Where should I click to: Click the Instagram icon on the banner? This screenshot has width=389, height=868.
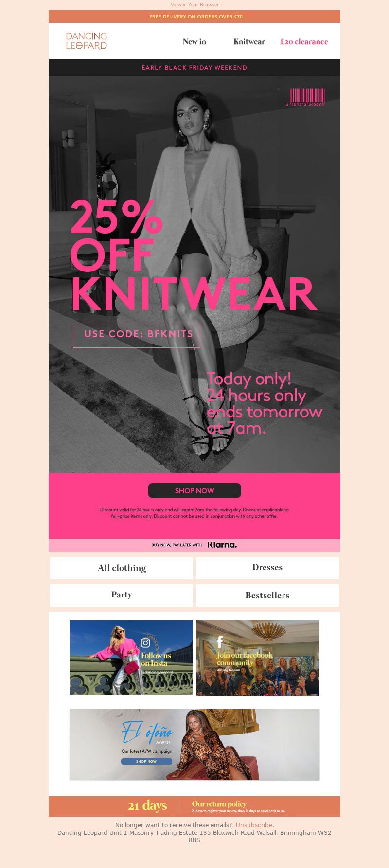pyautogui.click(x=145, y=643)
